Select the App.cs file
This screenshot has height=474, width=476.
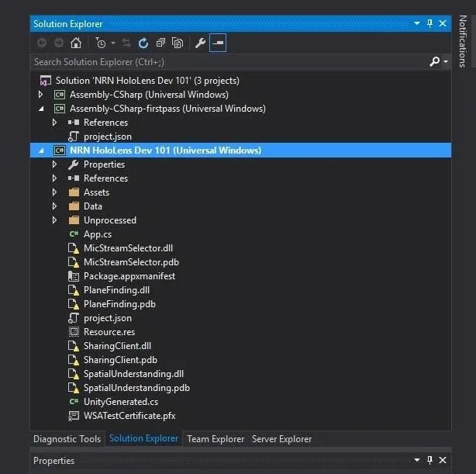(x=98, y=234)
